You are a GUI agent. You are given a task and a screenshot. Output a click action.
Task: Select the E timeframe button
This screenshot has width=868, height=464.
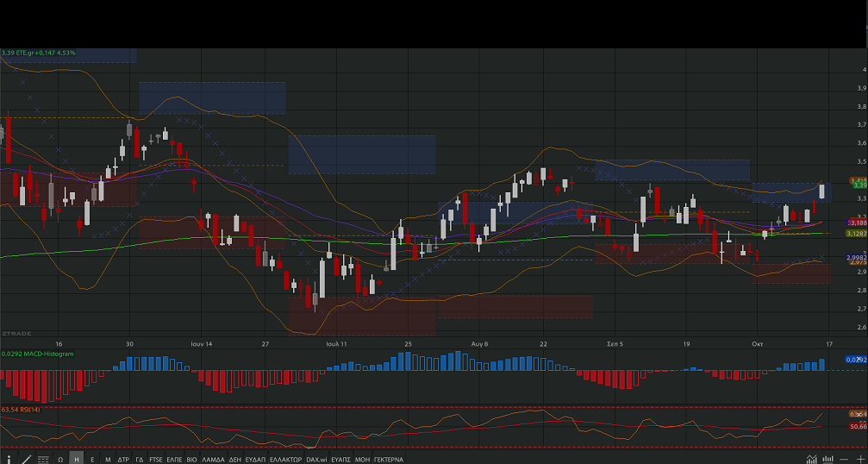[92, 459]
